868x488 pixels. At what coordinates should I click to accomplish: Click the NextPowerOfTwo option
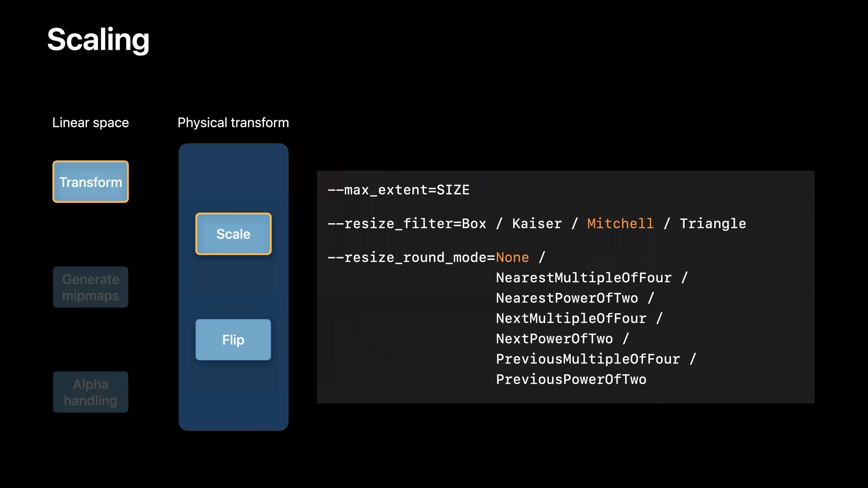pyautogui.click(x=554, y=338)
